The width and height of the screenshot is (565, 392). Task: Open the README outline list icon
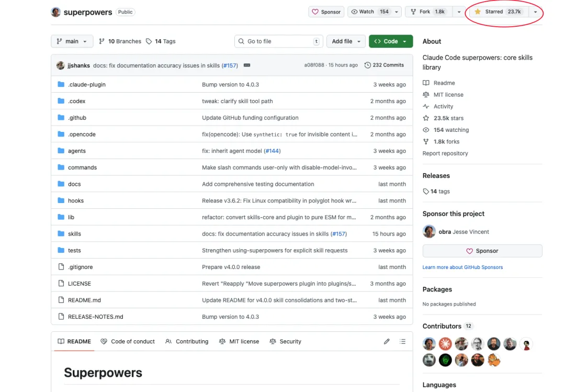pyautogui.click(x=402, y=342)
